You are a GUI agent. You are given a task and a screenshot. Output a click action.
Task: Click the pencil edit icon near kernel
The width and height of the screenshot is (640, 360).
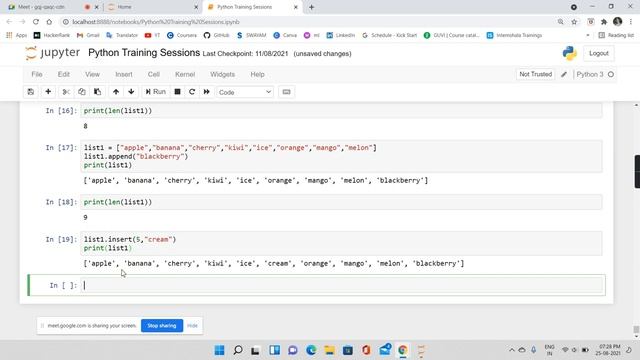(564, 74)
